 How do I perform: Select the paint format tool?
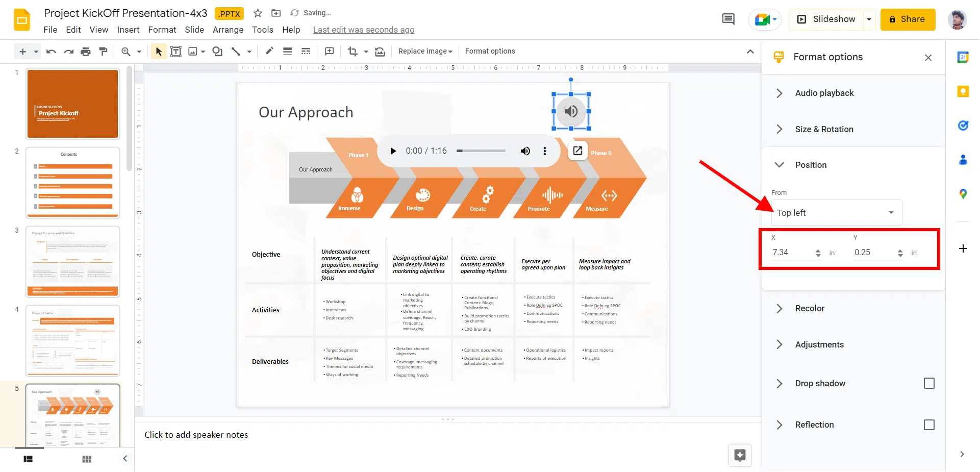click(x=104, y=52)
